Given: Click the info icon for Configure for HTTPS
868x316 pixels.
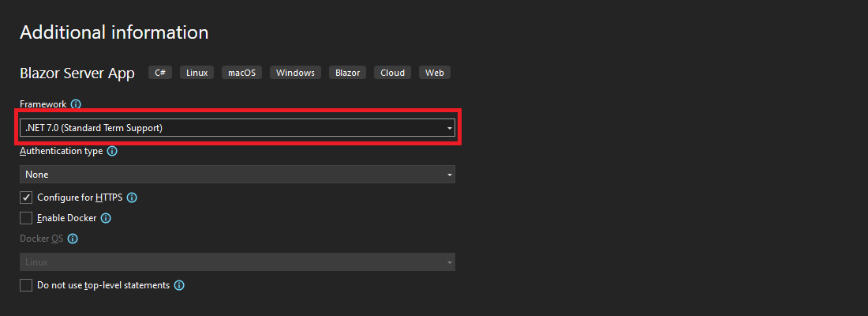Looking at the screenshot, I should pos(132,197).
